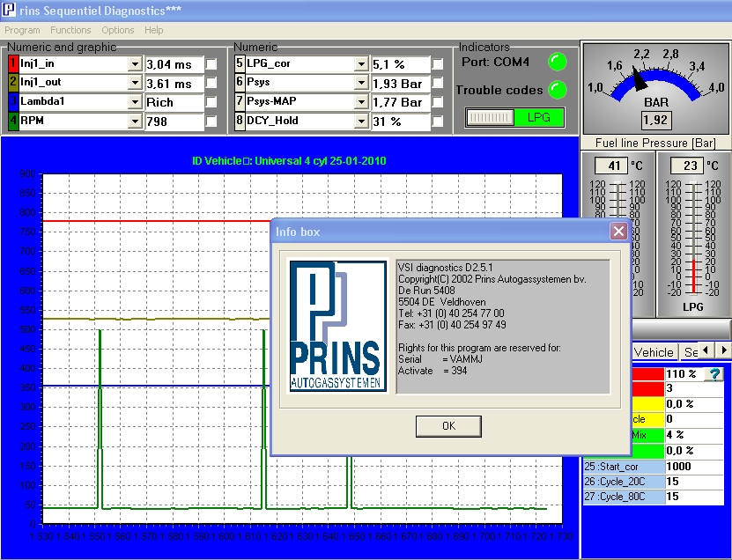Expand the Psys-MAP parameter dropdown
Image resolution: width=732 pixels, height=560 pixels.
(x=361, y=102)
